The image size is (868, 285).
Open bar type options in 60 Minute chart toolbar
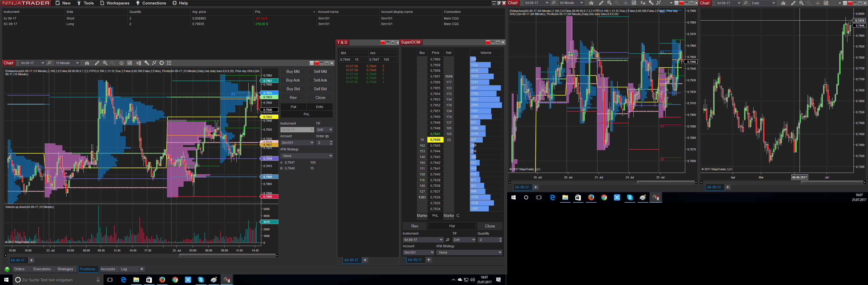click(x=591, y=3)
